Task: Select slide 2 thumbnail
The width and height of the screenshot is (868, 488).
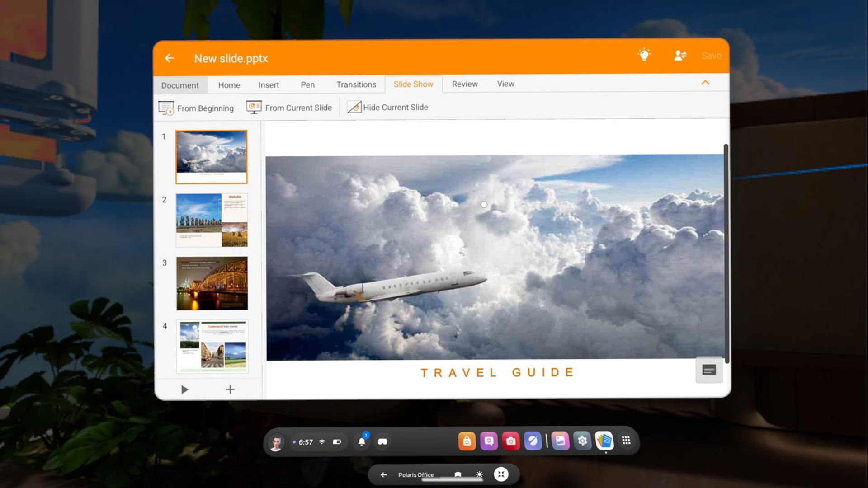Action: 212,220
